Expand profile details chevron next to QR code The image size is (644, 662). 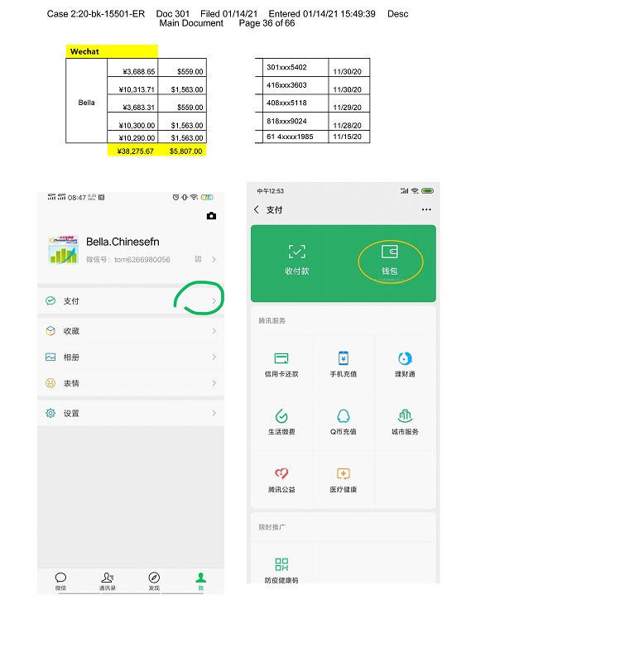pyautogui.click(x=214, y=259)
